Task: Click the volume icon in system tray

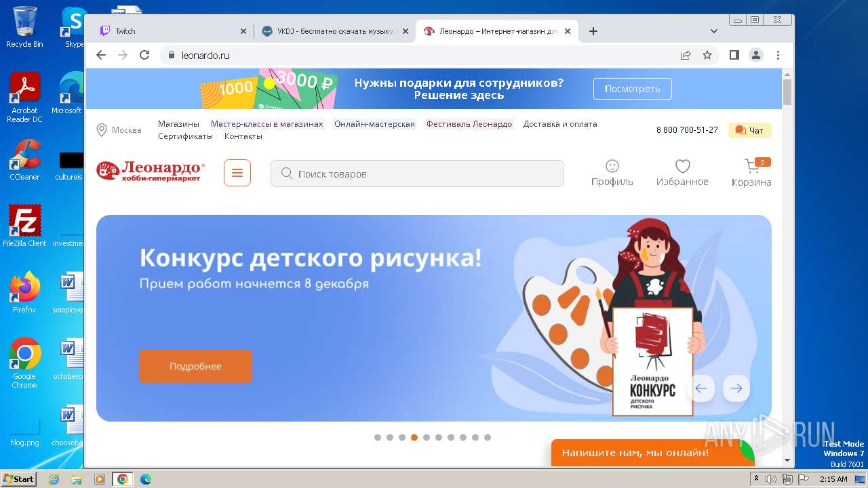Action: click(771, 479)
